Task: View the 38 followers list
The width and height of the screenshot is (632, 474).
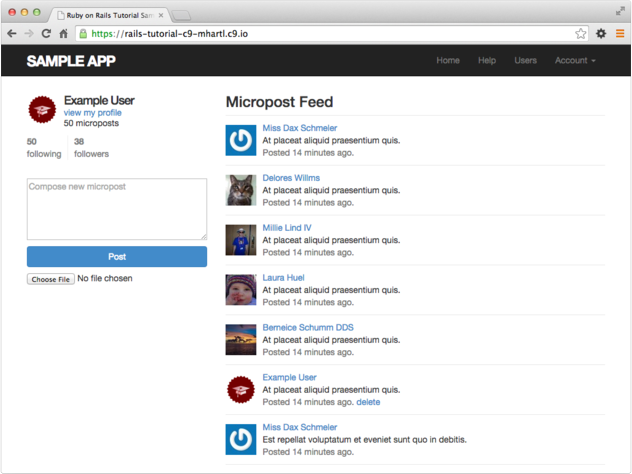Action: (90, 148)
